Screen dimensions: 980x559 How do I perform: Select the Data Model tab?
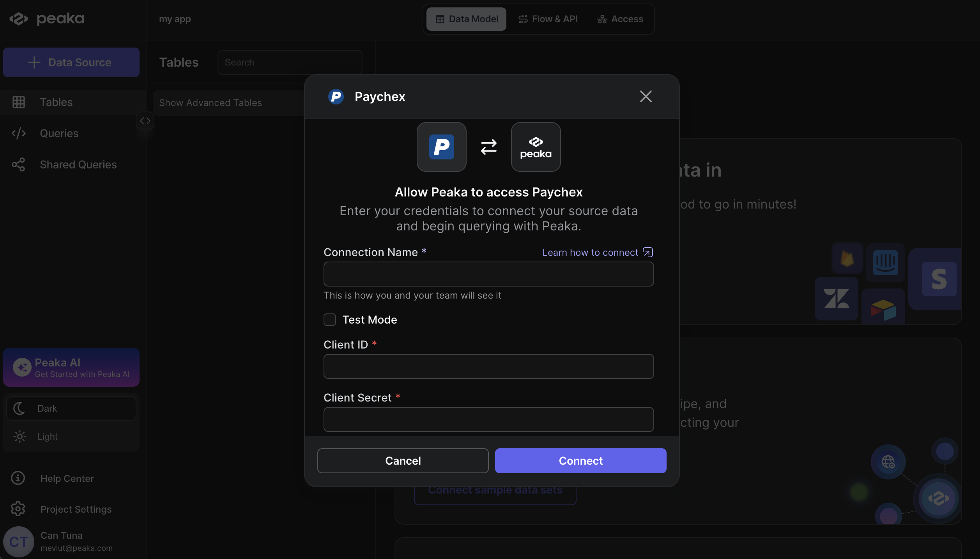coord(466,19)
